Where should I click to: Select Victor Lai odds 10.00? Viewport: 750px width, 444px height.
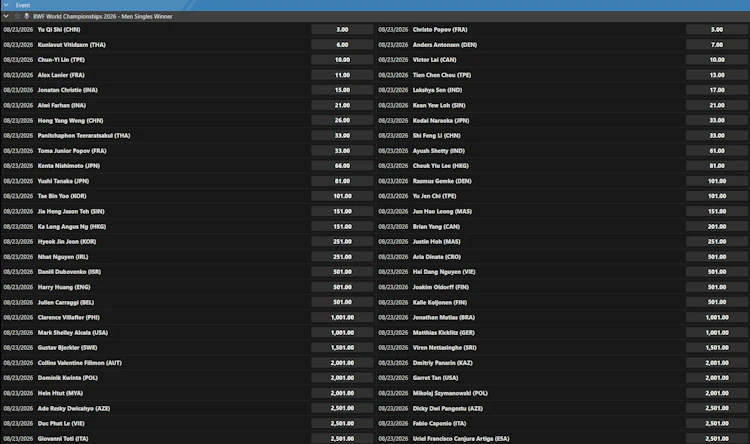[717, 60]
